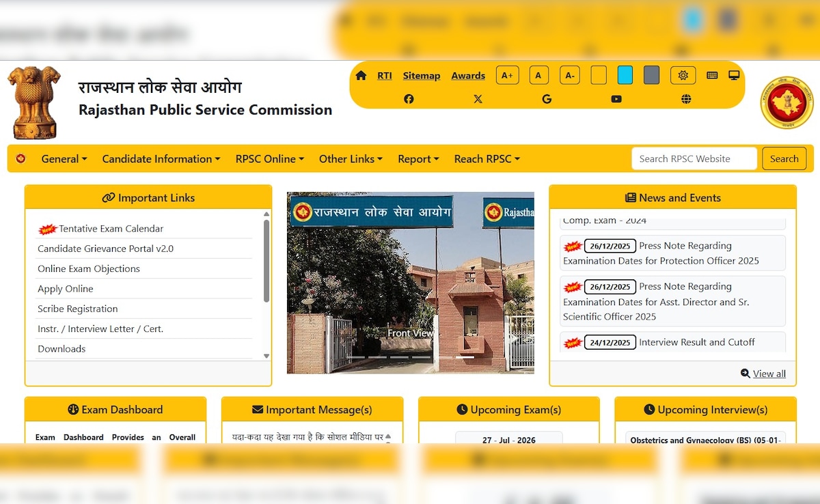Image resolution: width=820 pixels, height=504 pixels.
Task: Increase font size with A+ button
Action: (507, 76)
